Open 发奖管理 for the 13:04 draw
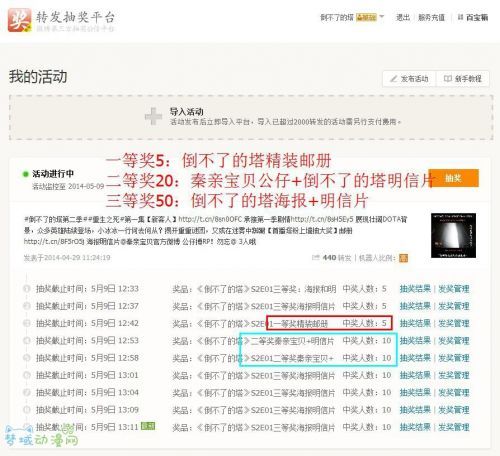This screenshot has height=456, width=500. (x=454, y=393)
